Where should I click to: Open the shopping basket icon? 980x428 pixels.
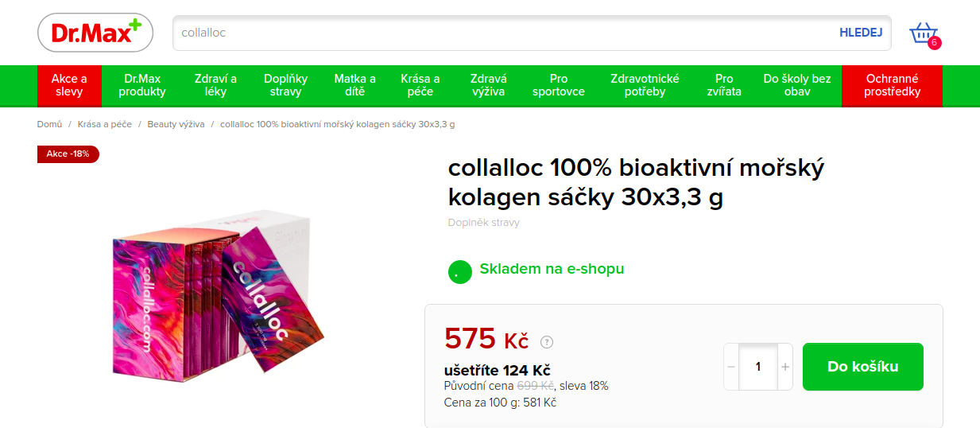point(924,34)
